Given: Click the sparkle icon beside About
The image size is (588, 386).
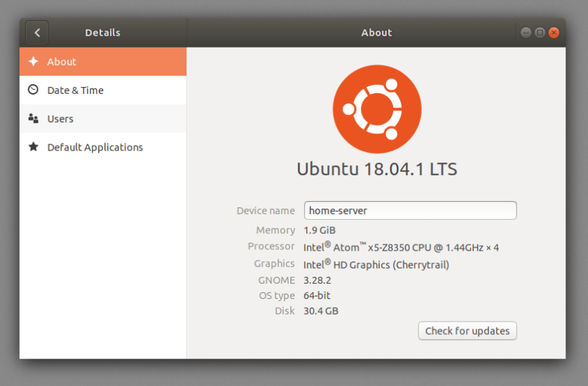Looking at the screenshot, I should click(x=33, y=62).
